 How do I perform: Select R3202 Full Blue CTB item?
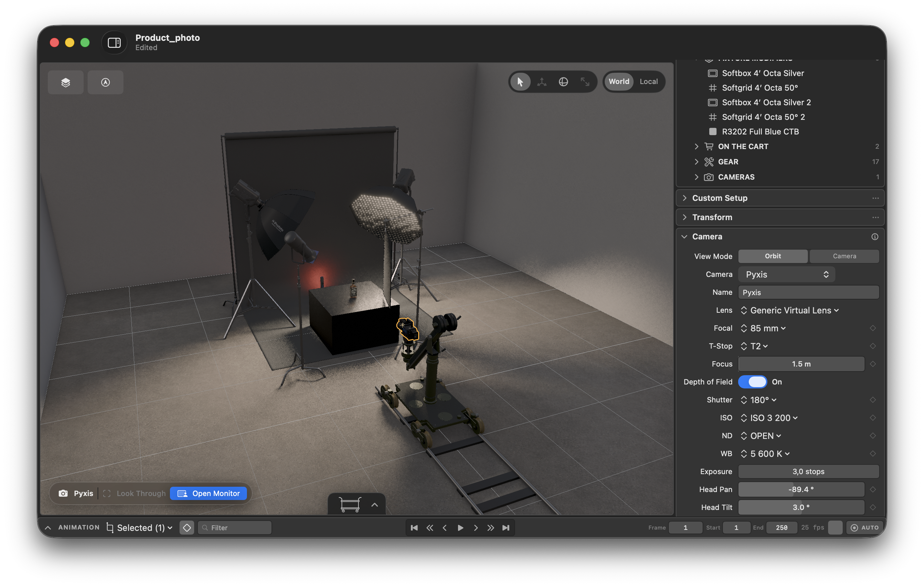tap(760, 132)
